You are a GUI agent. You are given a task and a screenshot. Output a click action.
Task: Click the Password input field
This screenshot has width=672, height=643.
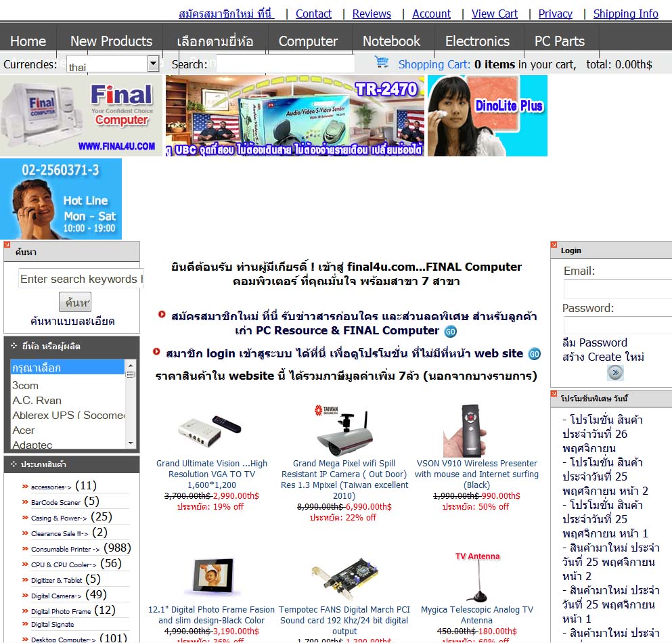click(x=618, y=326)
